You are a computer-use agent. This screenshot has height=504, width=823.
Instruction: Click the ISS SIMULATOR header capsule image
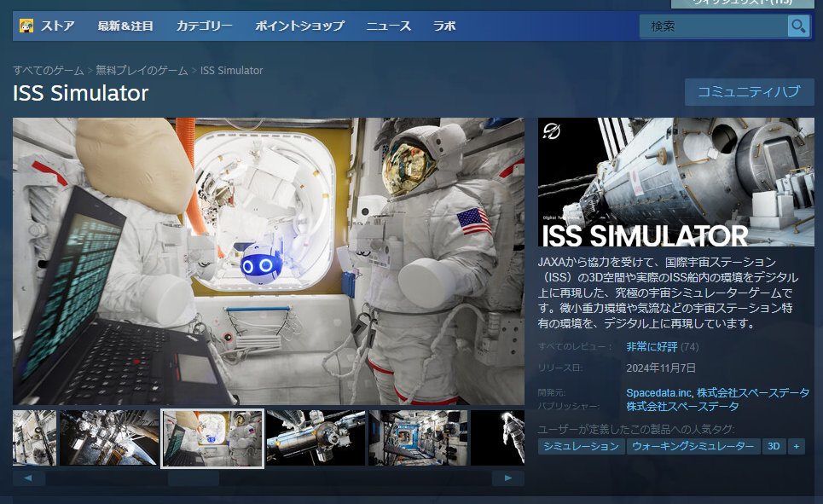(676, 182)
